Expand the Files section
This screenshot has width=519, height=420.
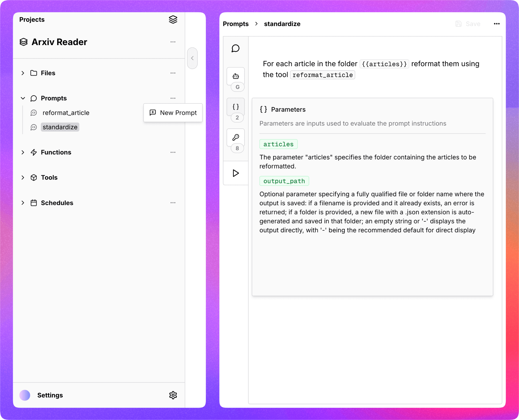23,73
